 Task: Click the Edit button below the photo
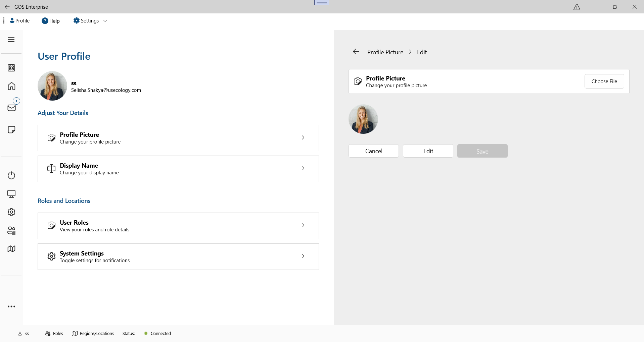[428, 151]
